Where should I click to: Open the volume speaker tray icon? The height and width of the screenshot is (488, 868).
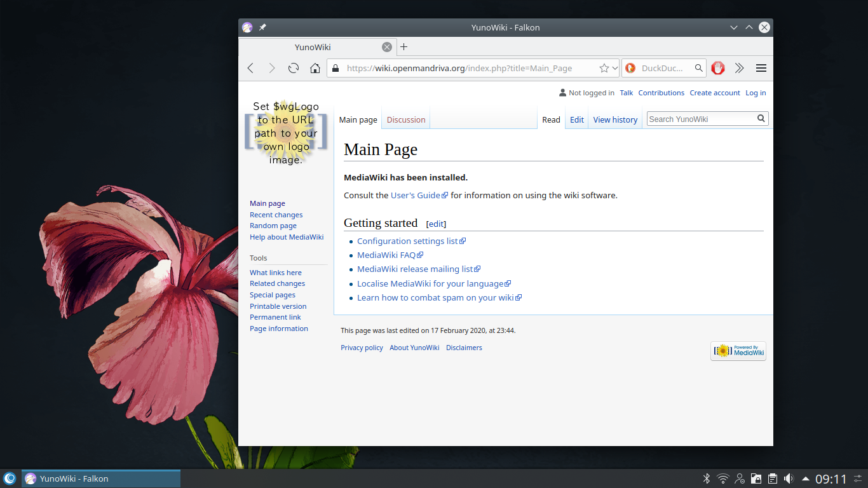789,478
